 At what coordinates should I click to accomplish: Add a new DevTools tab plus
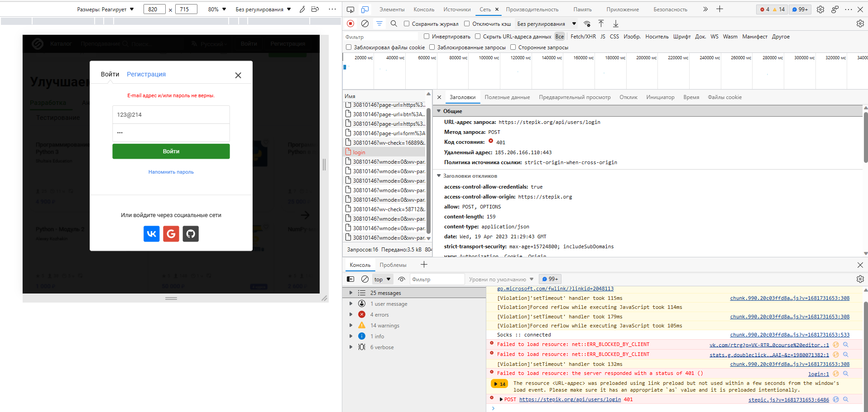coord(720,9)
